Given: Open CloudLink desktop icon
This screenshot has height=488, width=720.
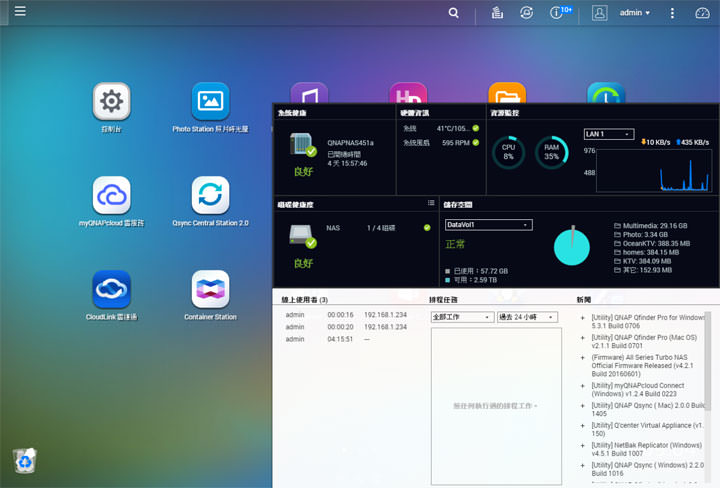Looking at the screenshot, I should (111, 288).
